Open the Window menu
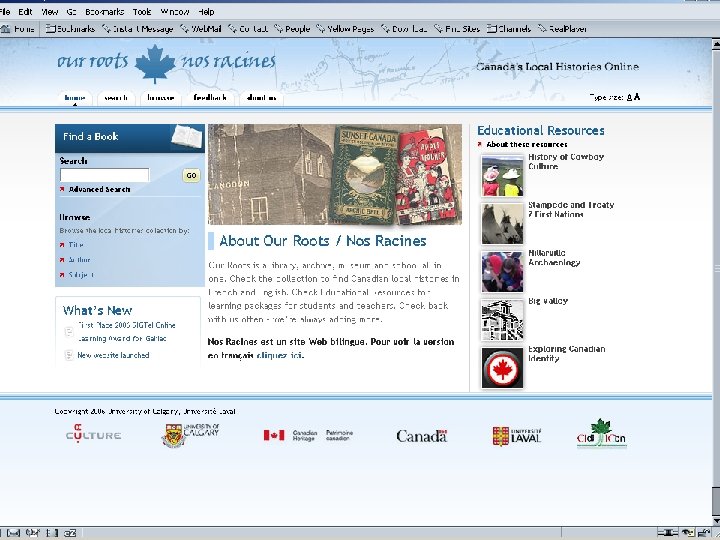The image size is (720, 540). [x=175, y=12]
